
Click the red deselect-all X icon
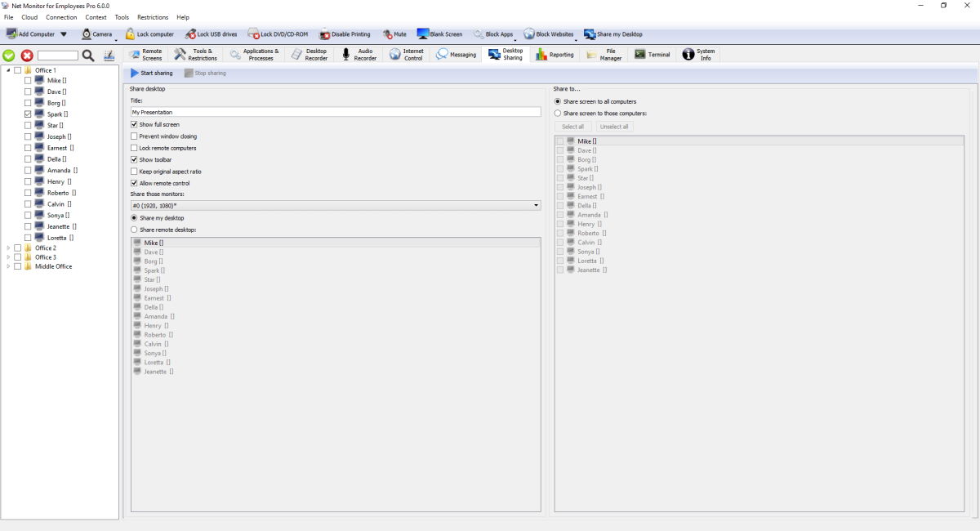(27, 56)
